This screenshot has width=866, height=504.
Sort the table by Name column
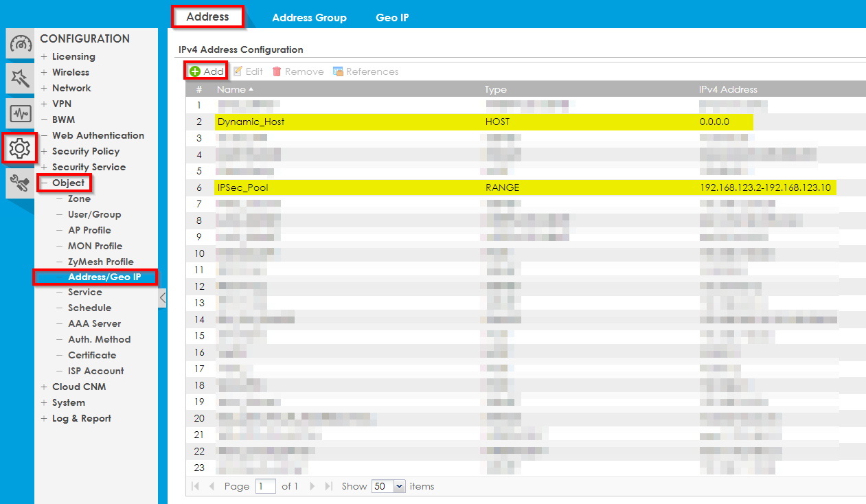coord(231,89)
